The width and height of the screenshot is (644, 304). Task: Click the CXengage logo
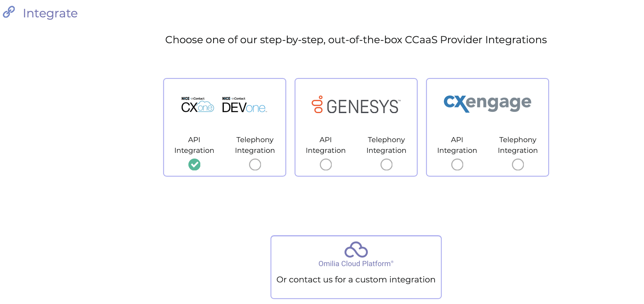487,103
